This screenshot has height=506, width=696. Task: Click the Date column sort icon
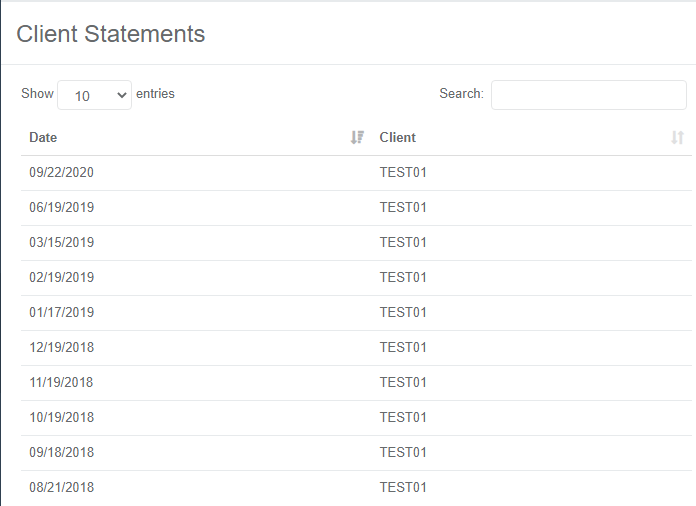pos(357,138)
